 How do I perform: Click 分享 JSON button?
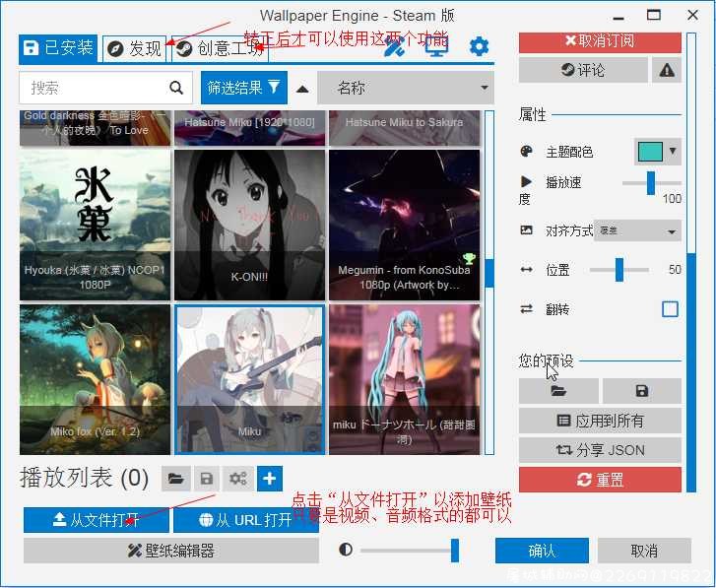point(600,450)
